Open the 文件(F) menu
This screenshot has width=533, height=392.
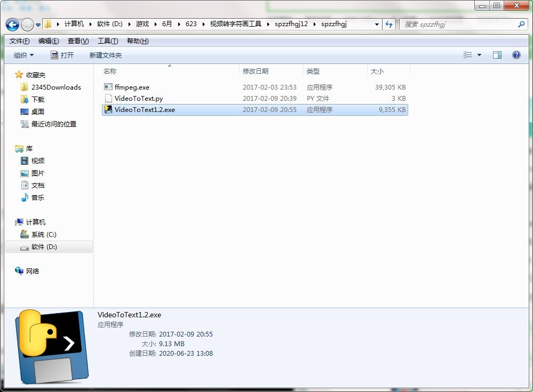tap(19, 41)
